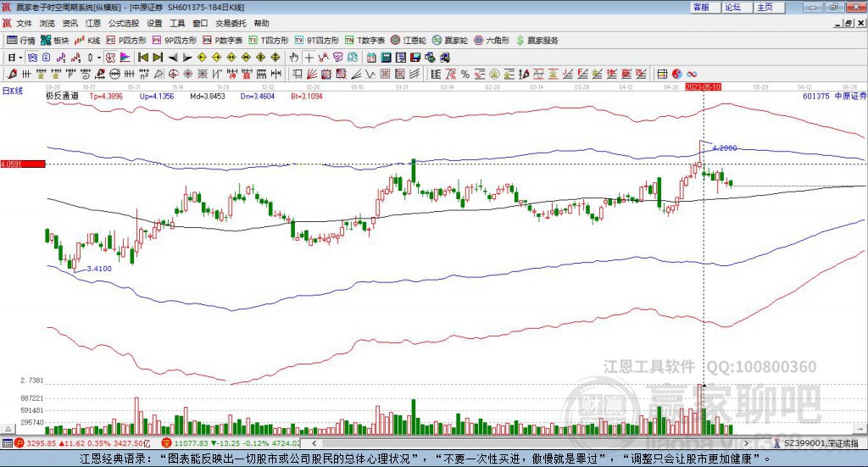Click the infinity loop icon
868x467 pixels.
click(x=692, y=74)
